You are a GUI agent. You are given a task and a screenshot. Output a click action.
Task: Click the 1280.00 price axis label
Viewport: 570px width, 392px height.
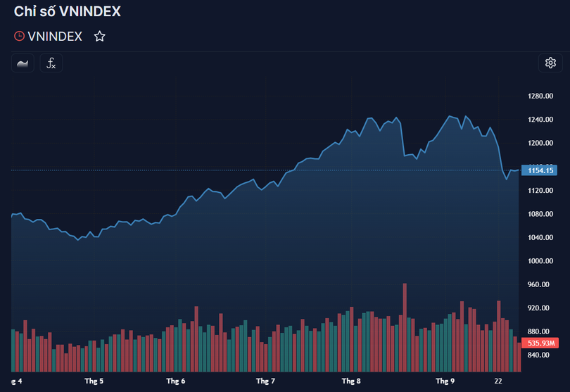(541, 96)
